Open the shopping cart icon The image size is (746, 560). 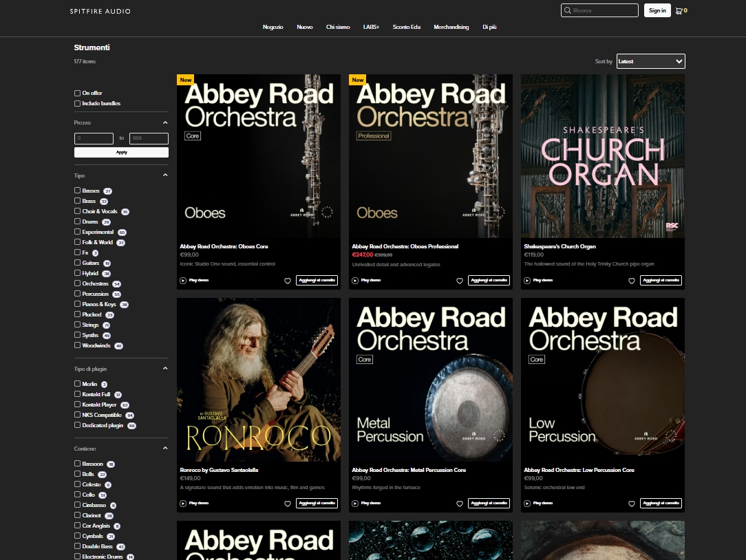[679, 10]
